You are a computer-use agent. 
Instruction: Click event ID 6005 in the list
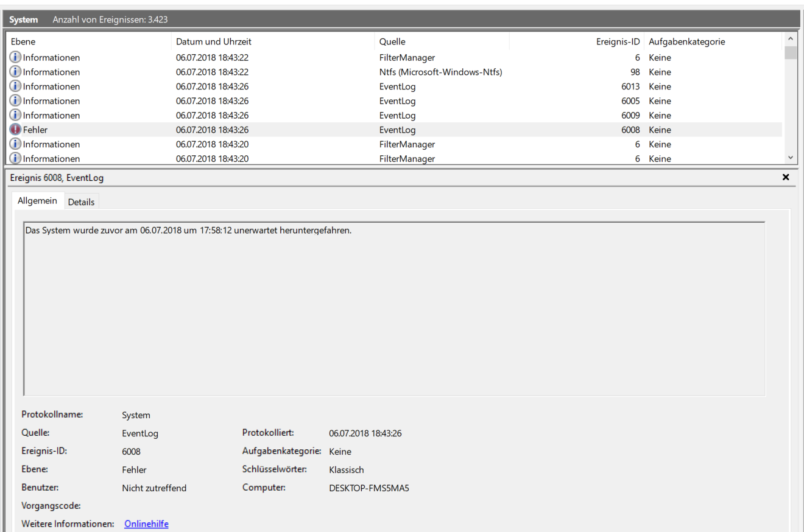(630, 101)
